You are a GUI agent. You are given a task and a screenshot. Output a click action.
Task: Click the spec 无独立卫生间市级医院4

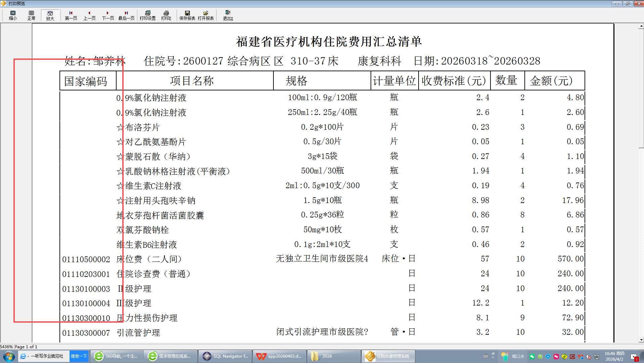click(x=322, y=258)
